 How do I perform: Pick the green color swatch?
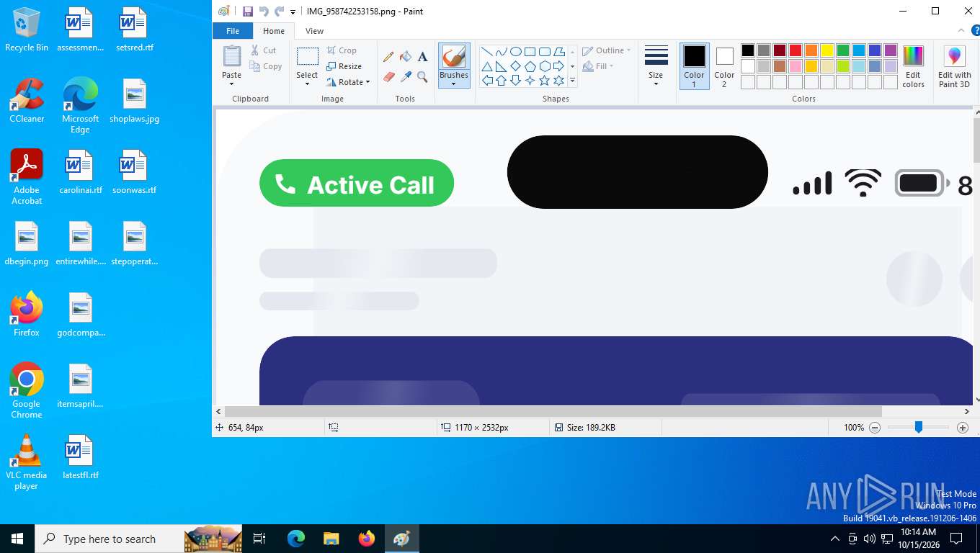tap(843, 50)
